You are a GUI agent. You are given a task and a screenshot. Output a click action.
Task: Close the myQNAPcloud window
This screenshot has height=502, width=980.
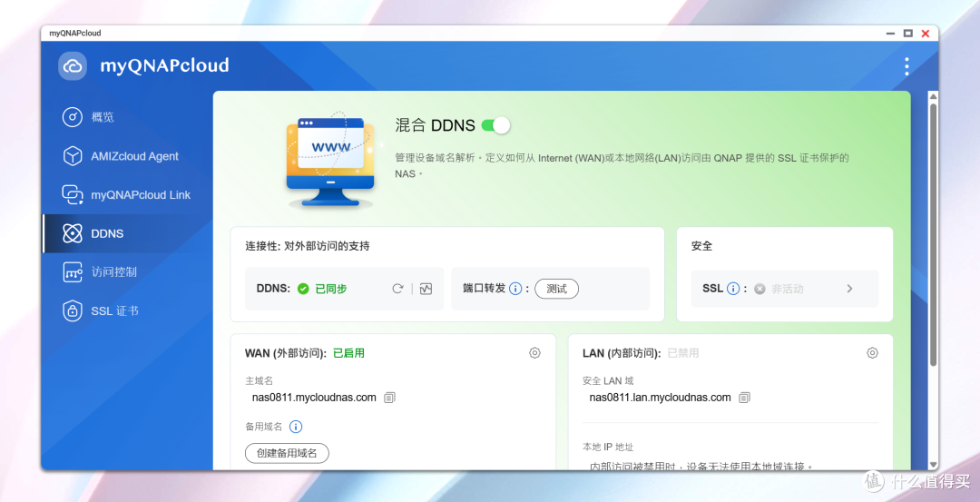tap(926, 33)
